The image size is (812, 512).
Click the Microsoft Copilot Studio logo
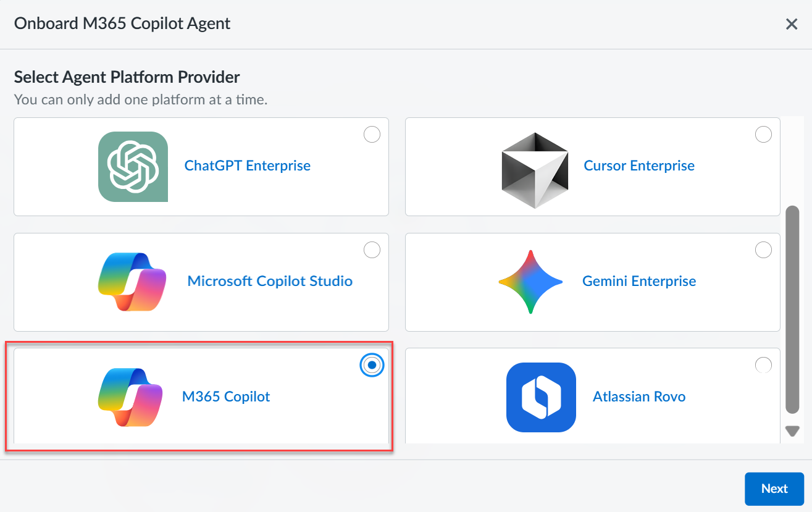(x=133, y=282)
